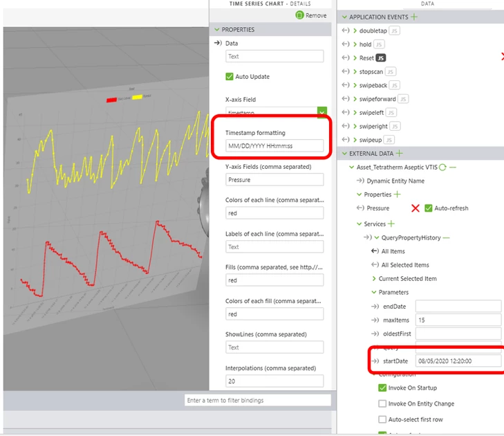This screenshot has height=436, width=504.
Task: Click the ShowLines input field
Action: coord(274,347)
